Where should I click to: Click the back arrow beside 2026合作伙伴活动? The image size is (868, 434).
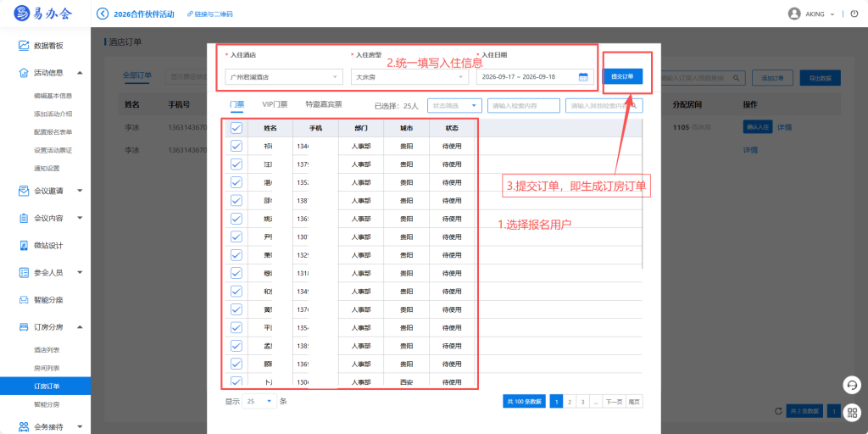click(103, 14)
